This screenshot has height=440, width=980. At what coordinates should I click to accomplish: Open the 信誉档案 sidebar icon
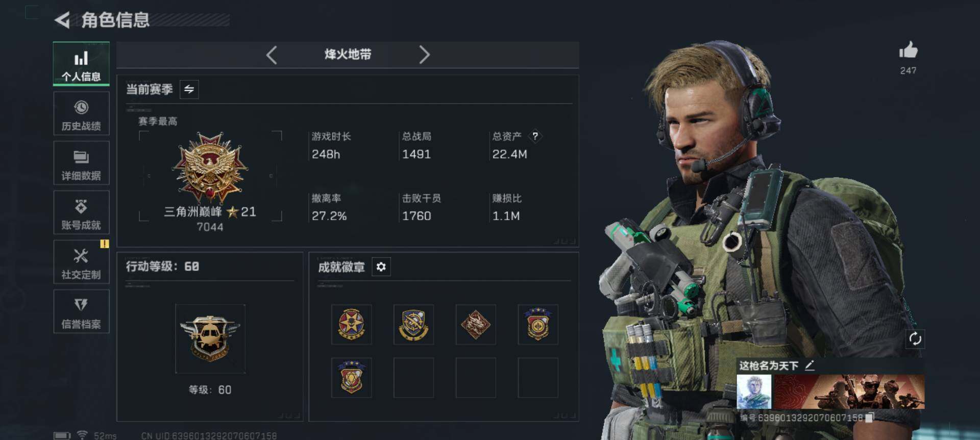81,311
